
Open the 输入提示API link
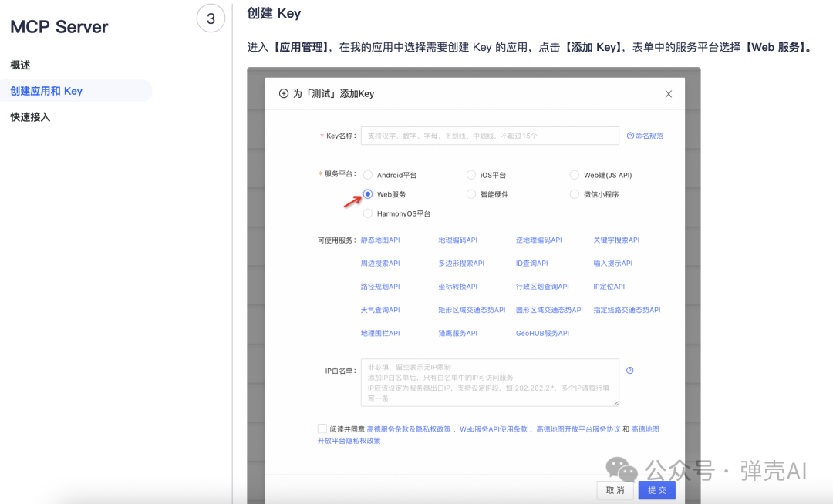pos(613,263)
